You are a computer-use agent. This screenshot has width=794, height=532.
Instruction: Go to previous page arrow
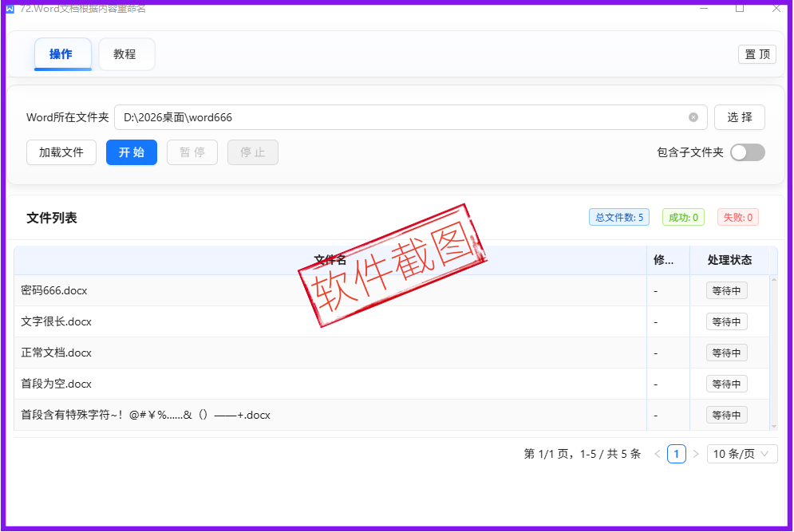point(657,454)
